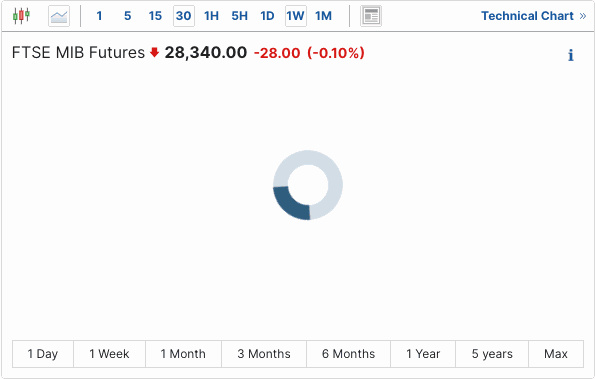Show the 1 Day range
Viewport: 595px width, 379px height.
(43, 354)
